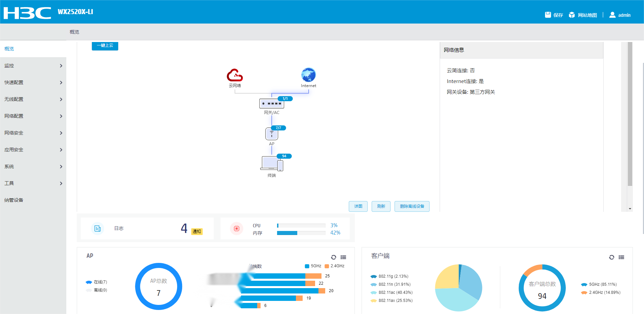Click the 概览 breadcrumb tab
This screenshot has width=644, height=314.
pos(74,32)
